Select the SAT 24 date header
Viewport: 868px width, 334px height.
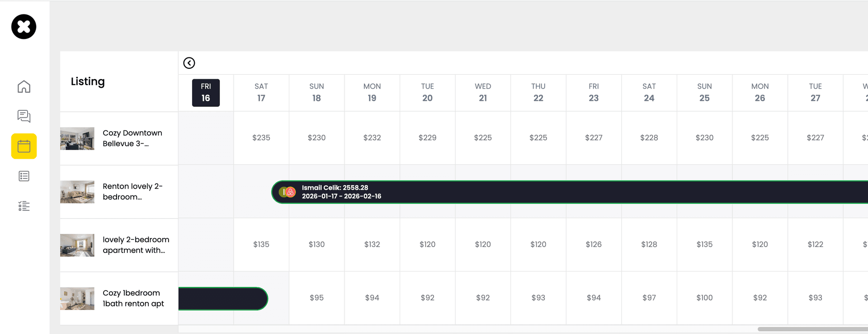[x=649, y=93]
